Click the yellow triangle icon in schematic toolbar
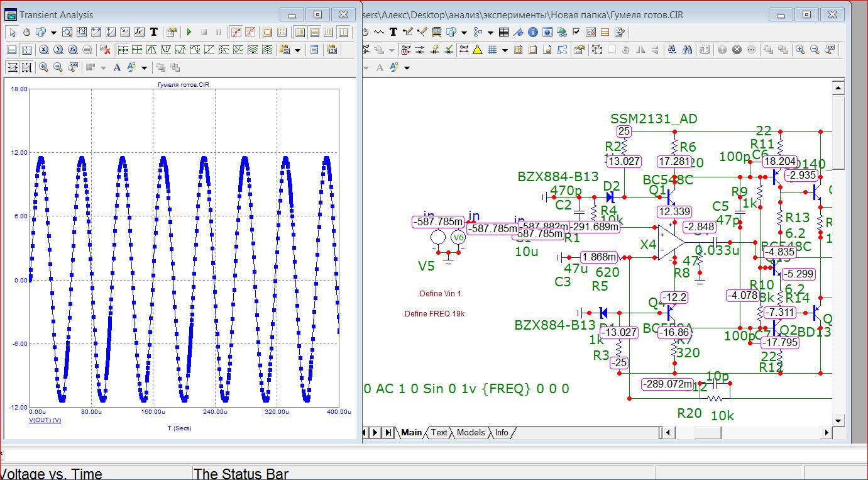868x480 pixels. coord(477,50)
